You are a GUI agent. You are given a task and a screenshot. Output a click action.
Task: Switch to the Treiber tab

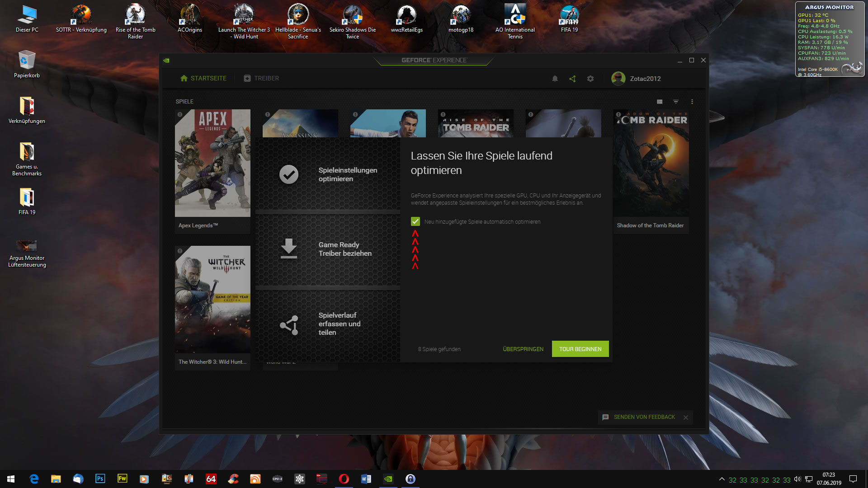[x=261, y=78]
